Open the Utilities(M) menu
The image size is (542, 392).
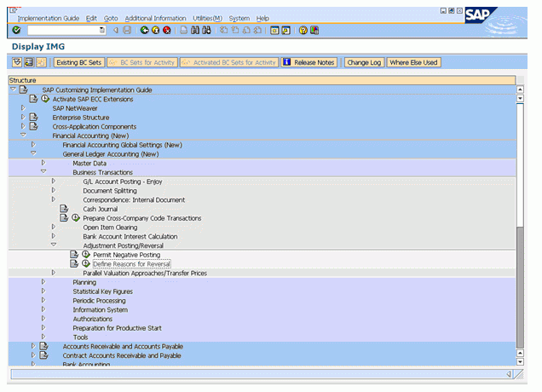click(x=207, y=18)
